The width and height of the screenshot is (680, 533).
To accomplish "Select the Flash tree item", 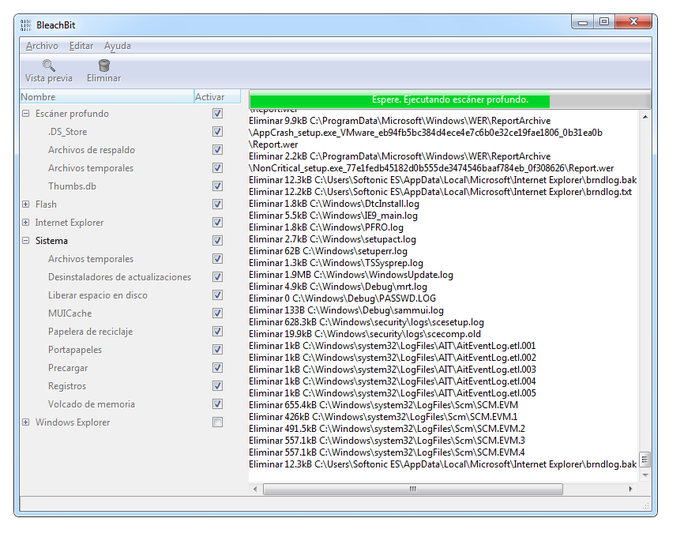I will coord(46,204).
